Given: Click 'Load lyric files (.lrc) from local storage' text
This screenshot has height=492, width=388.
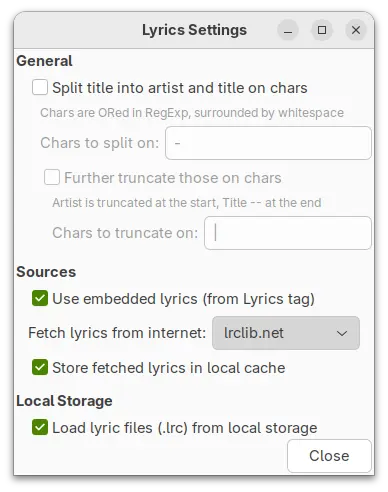Looking at the screenshot, I should pos(185,428).
